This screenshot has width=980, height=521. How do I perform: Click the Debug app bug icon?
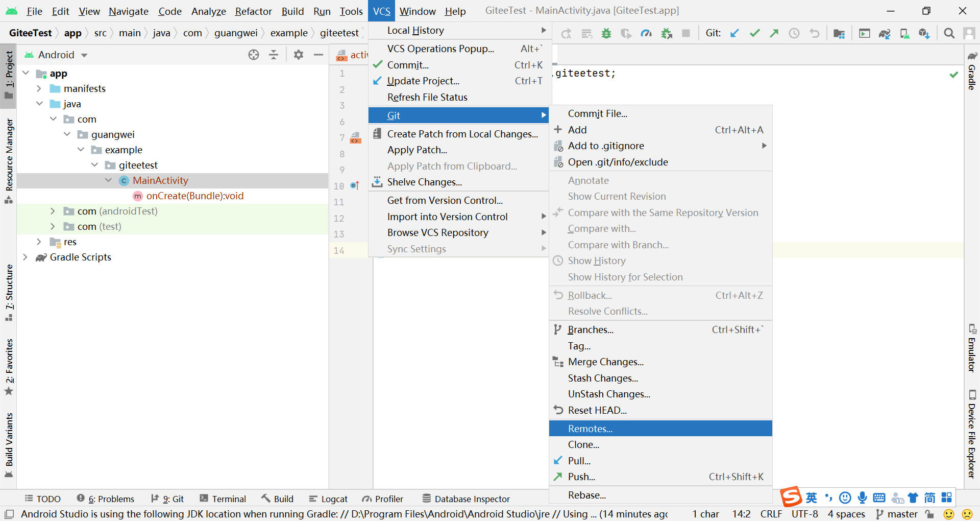pyautogui.click(x=606, y=33)
